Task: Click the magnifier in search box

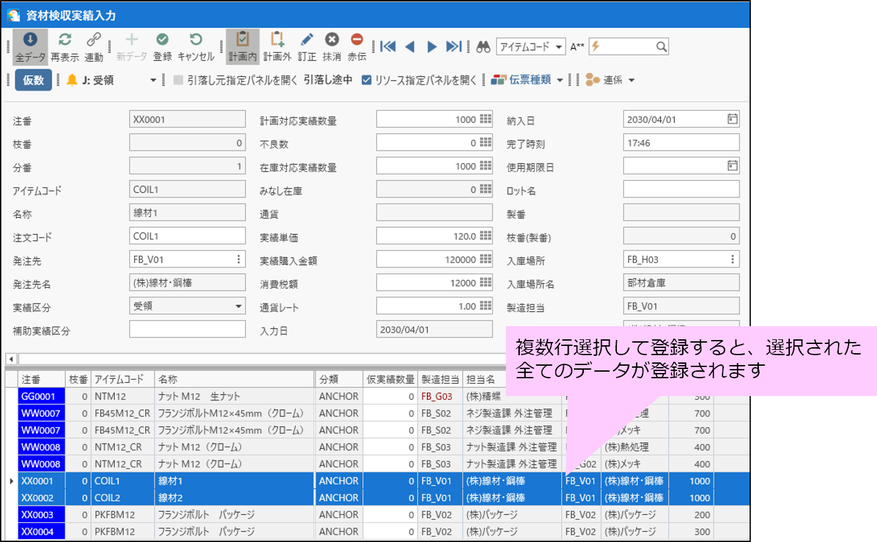Action: point(661,46)
